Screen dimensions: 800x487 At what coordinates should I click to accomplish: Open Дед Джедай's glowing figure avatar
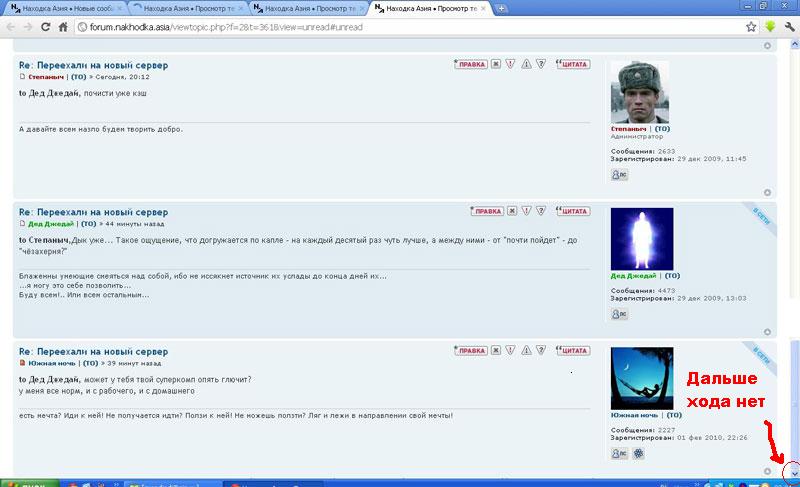click(x=641, y=239)
